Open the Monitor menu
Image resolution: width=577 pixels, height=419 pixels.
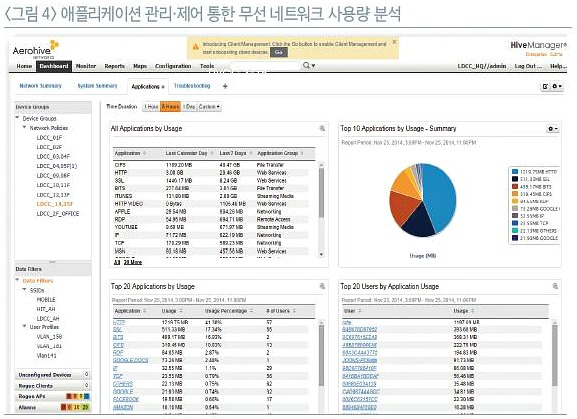[x=86, y=66]
